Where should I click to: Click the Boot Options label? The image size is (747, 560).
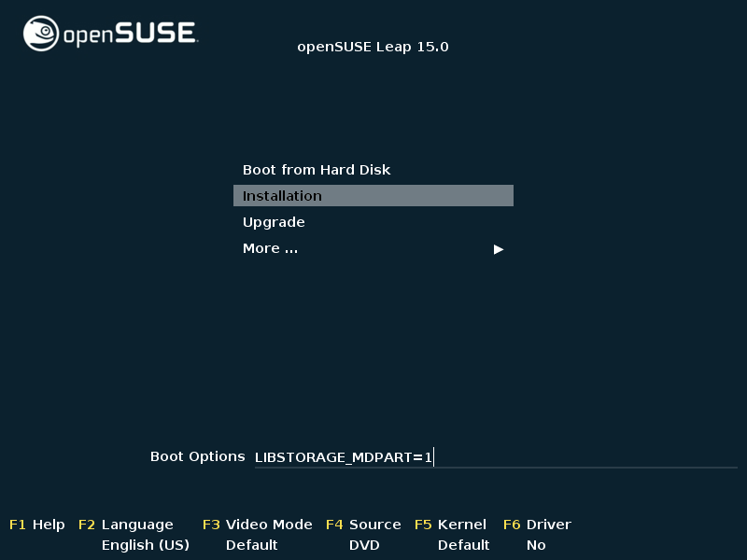(x=197, y=456)
